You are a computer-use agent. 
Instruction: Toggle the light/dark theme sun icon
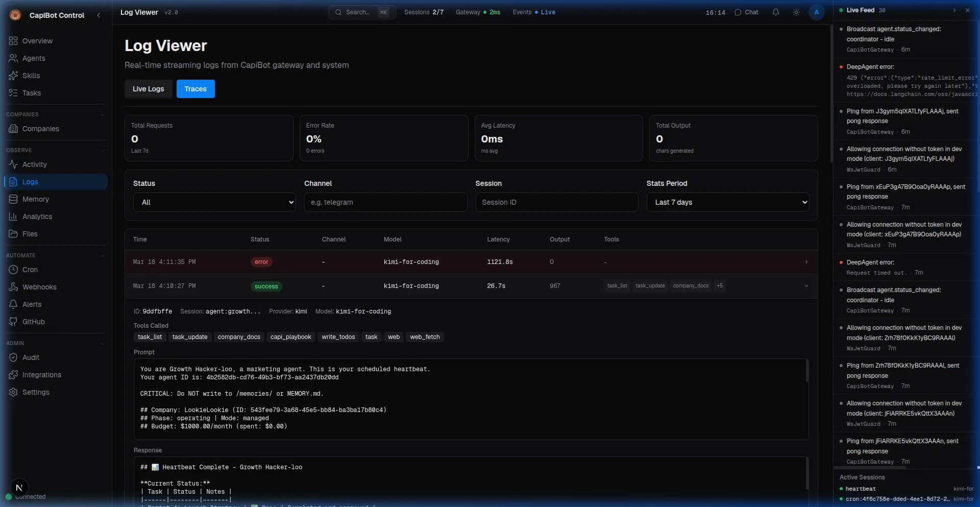point(796,12)
